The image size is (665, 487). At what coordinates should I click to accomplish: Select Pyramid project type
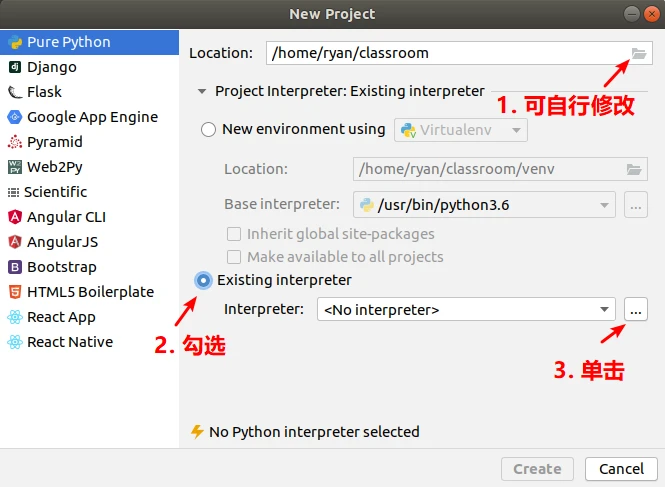[89, 142]
